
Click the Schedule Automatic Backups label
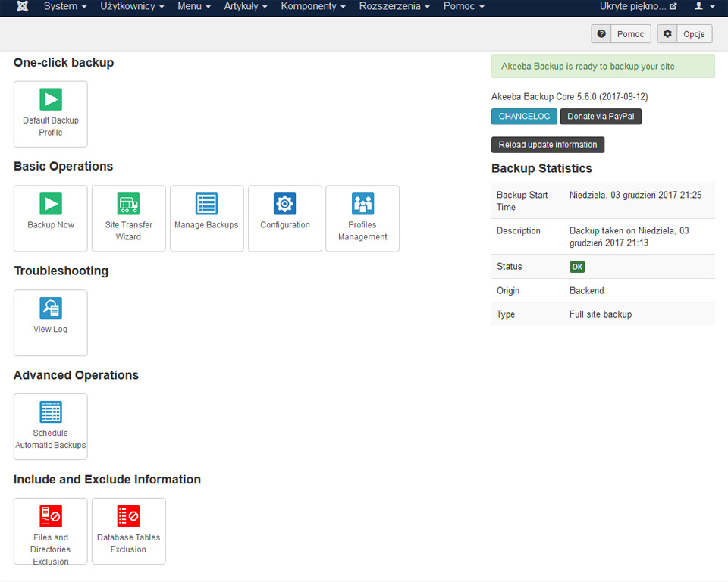51,439
